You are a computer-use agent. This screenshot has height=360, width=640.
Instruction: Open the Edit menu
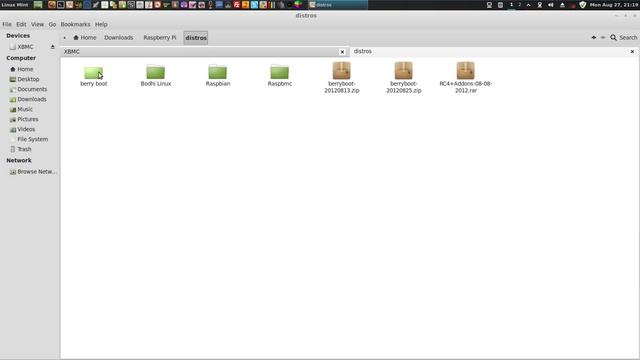pos(21,24)
